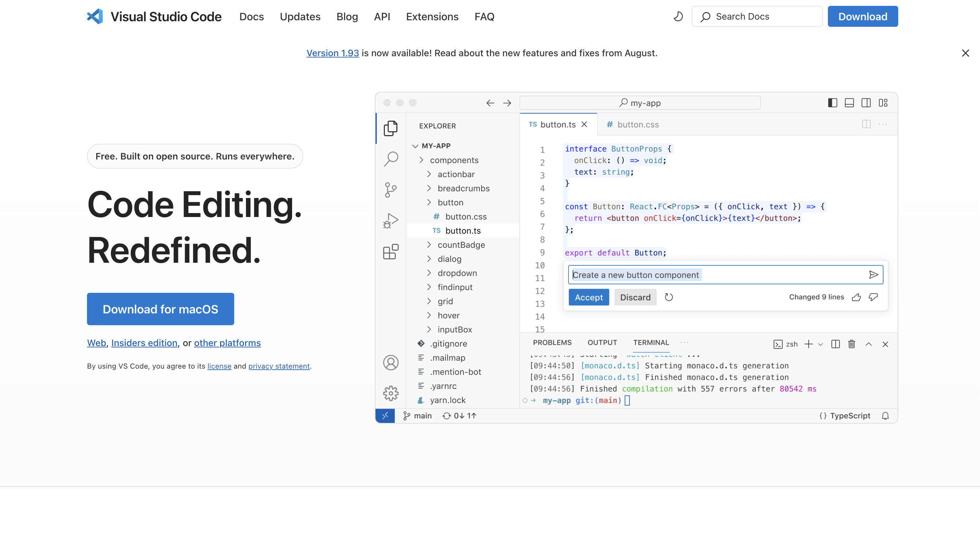
Task: Click the notifications bell in status bar
Action: (x=885, y=416)
